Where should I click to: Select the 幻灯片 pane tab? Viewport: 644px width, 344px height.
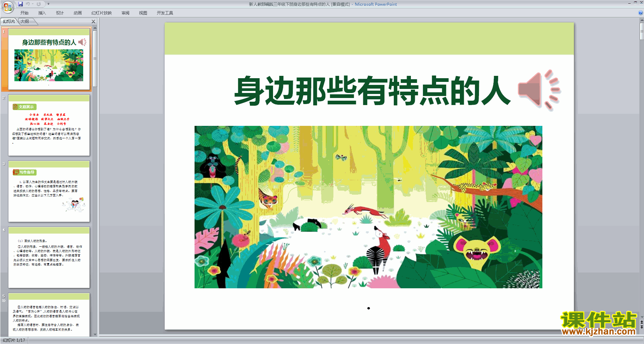click(x=9, y=21)
